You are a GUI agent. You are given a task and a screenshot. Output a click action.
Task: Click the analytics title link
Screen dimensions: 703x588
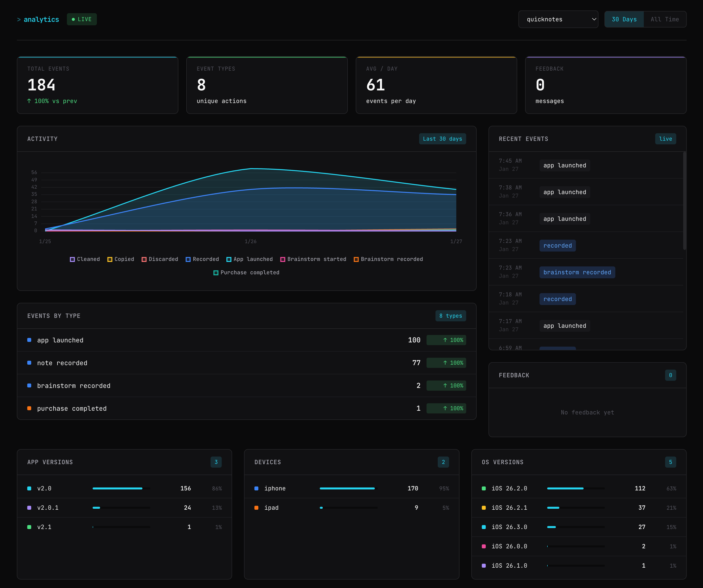click(x=41, y=19)
